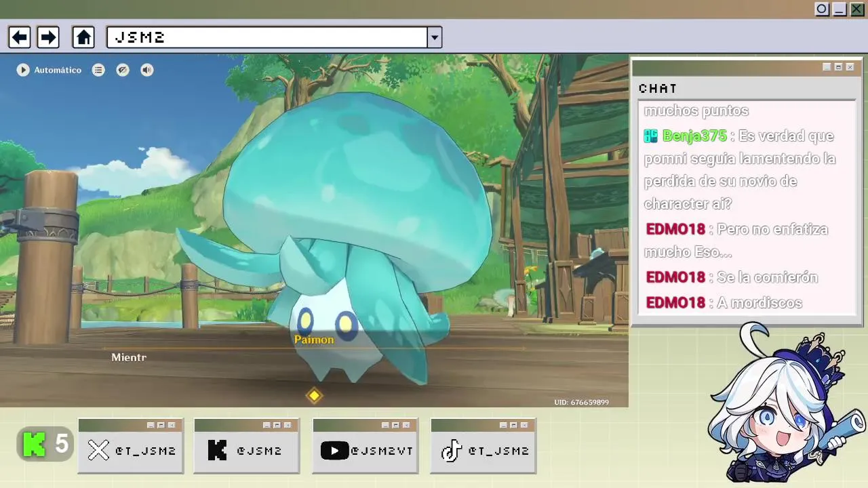Open the dialogue log list icon

pyautogui.click(x=98, y=70)
